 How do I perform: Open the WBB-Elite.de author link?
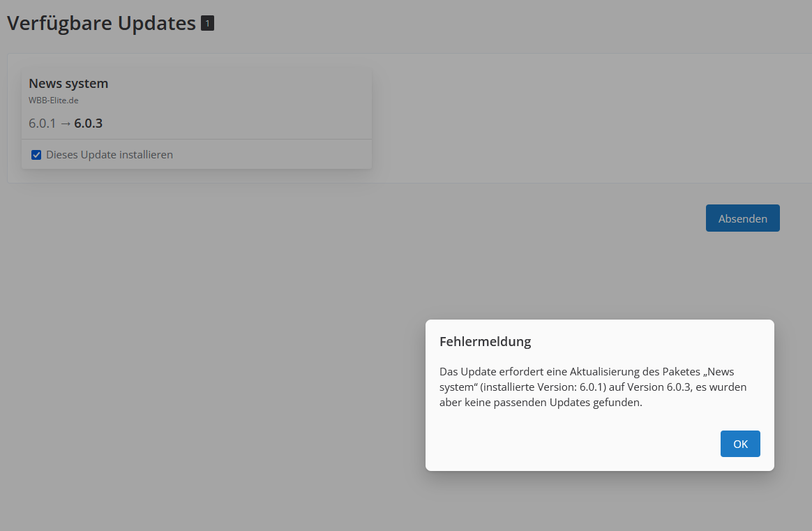click(53, 100)
